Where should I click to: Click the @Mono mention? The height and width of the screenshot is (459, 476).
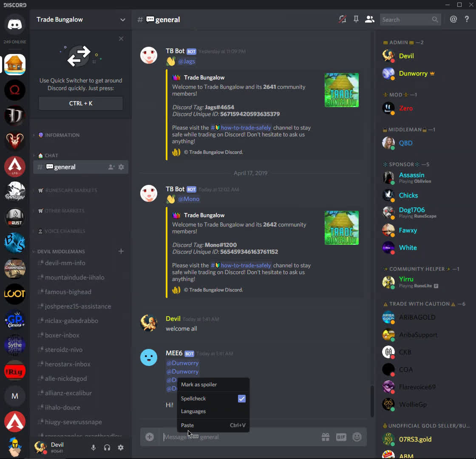(x=189, y=199)
